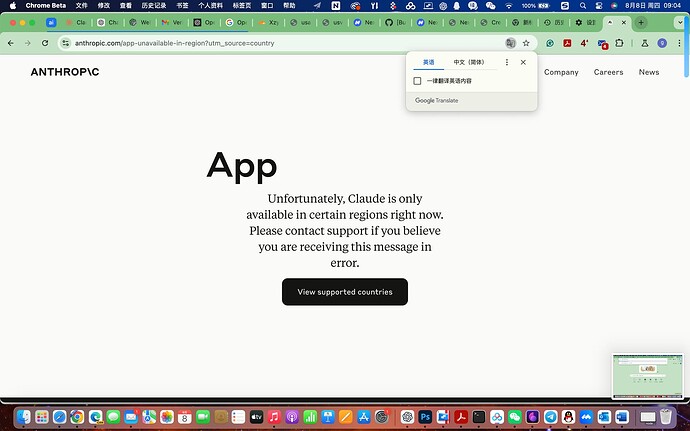Click the View supported countries button
Viewport: 690px width, 431px height.
tap(345, 291)
